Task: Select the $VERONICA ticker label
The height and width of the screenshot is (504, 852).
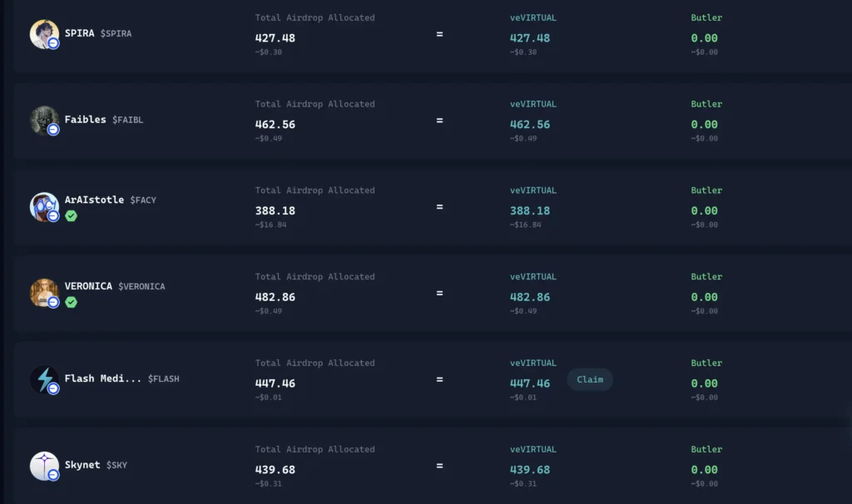Action: tap(141, 286)
